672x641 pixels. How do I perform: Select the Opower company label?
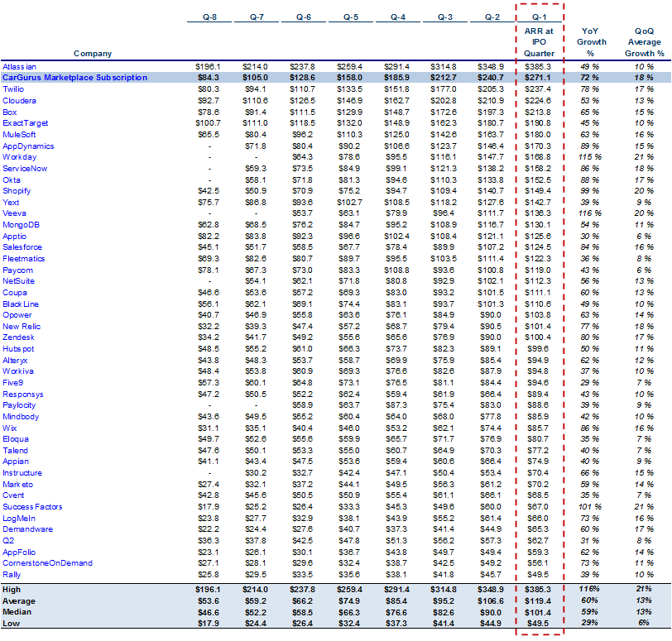coord(17,315)
